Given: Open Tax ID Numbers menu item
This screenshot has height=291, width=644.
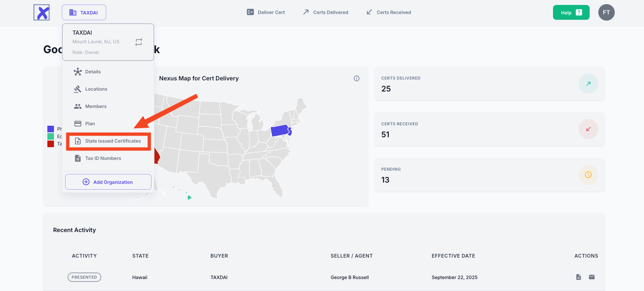Looking at the screenshot, I should coord(103,158).
